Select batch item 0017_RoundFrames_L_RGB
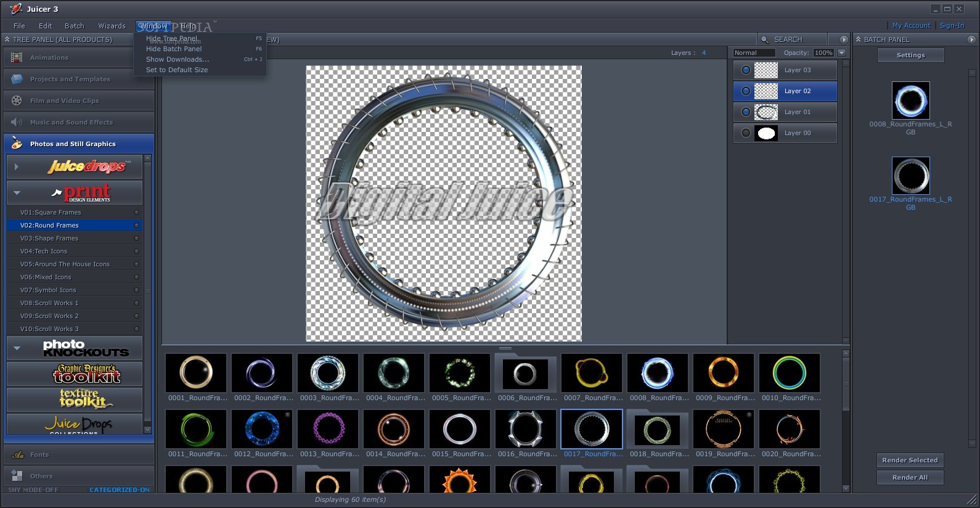Screen dimensions: 980x508 tap(911, 176)
